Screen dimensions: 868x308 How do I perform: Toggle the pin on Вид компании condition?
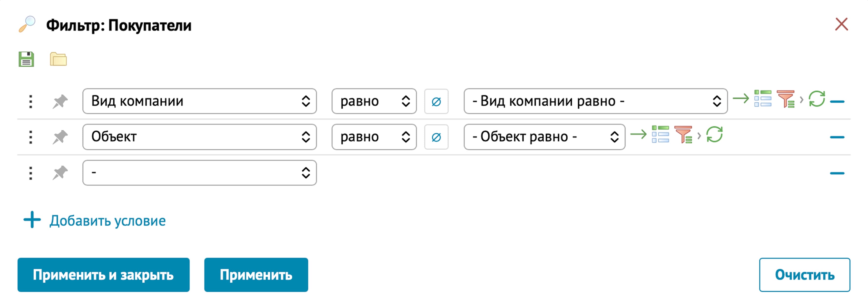[60, 101]
